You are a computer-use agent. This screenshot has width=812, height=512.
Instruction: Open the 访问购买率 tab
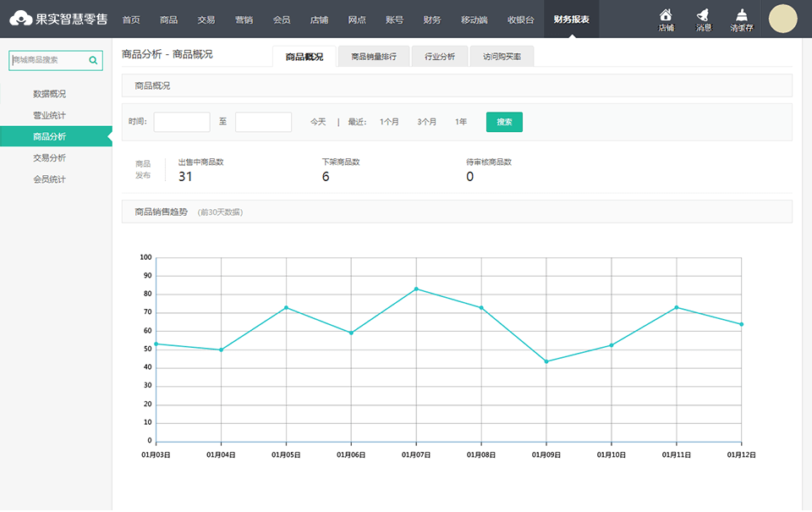pos(502,57)
